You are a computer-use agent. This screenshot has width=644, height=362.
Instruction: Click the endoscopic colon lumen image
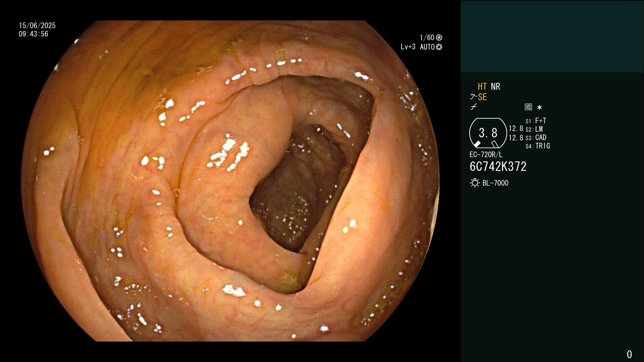(x=230, y=181)
